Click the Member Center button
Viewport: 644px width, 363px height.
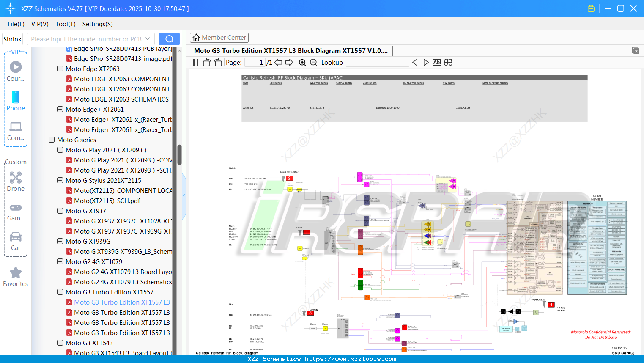coord(219,37)
